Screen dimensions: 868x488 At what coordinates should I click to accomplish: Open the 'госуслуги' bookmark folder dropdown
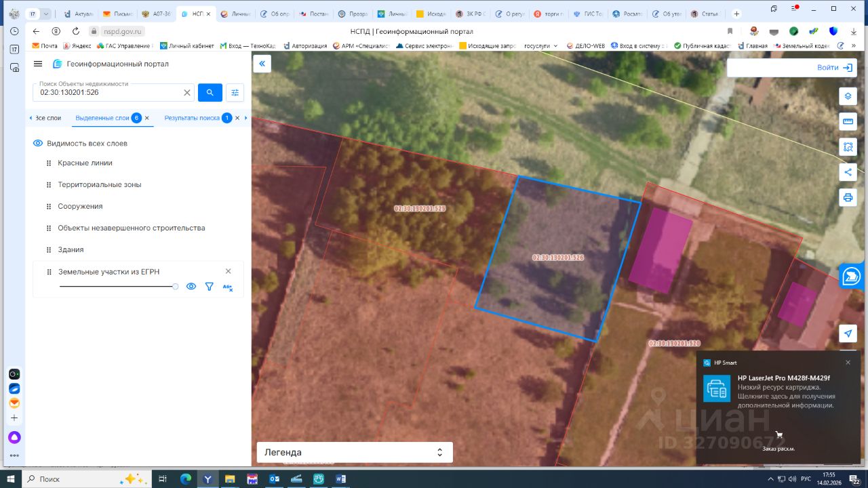540,46
